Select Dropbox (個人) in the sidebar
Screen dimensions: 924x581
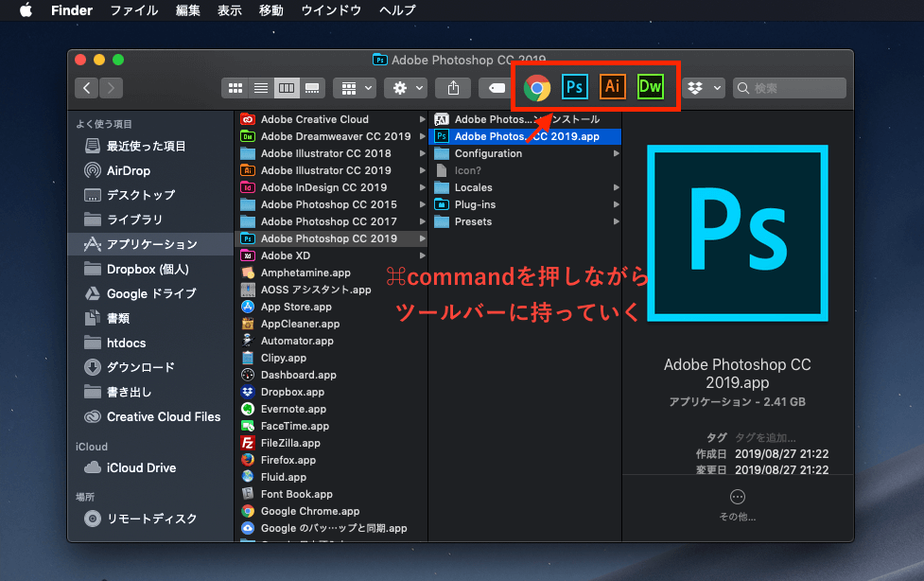[x=151, y=269]
